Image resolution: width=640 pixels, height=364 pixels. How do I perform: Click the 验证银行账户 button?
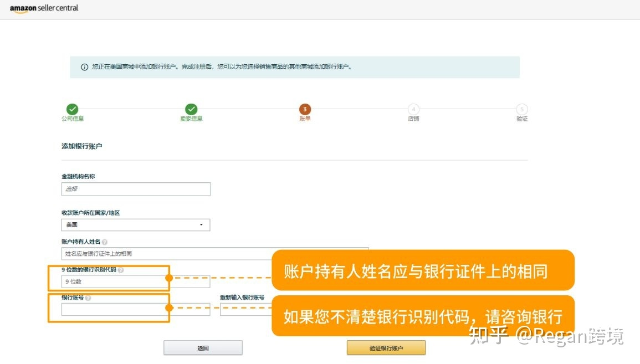tap(386, 347)
